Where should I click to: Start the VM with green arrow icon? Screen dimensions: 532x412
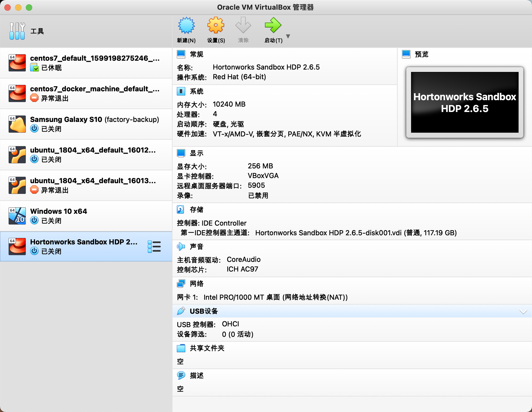point(273,26)
